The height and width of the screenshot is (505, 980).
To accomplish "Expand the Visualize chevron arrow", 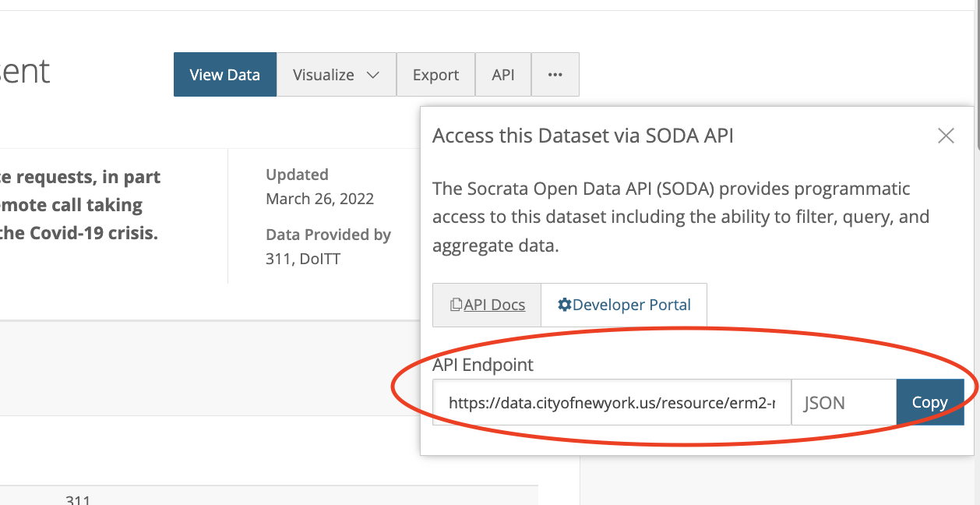I will click(x=372, y=75).
